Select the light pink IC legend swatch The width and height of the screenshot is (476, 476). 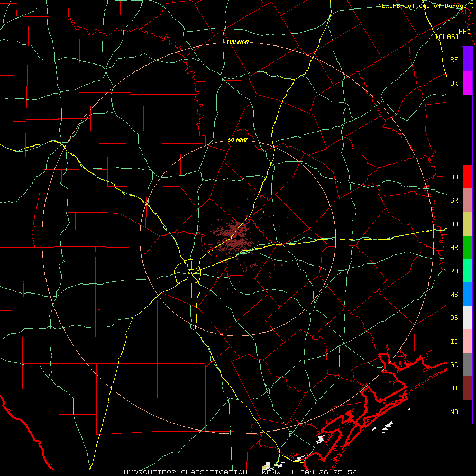[x=467, y=341]
